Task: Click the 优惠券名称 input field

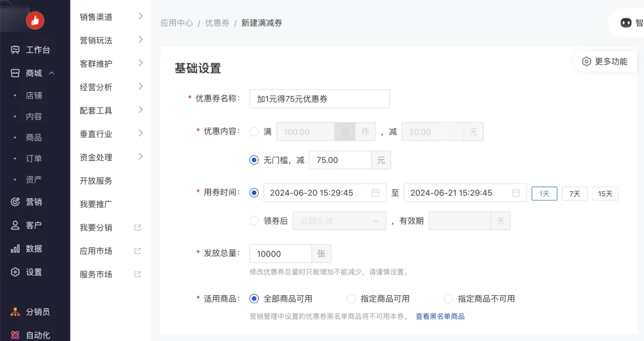Action: pyautogui.click(x=319, y=99)
